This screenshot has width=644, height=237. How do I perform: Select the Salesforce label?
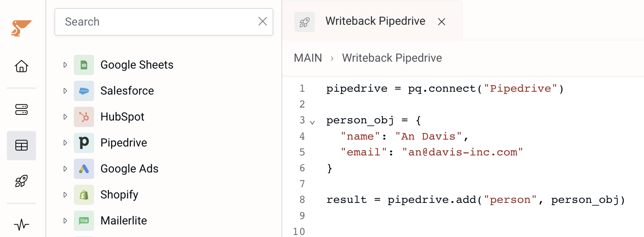click(x=127, y=91)
